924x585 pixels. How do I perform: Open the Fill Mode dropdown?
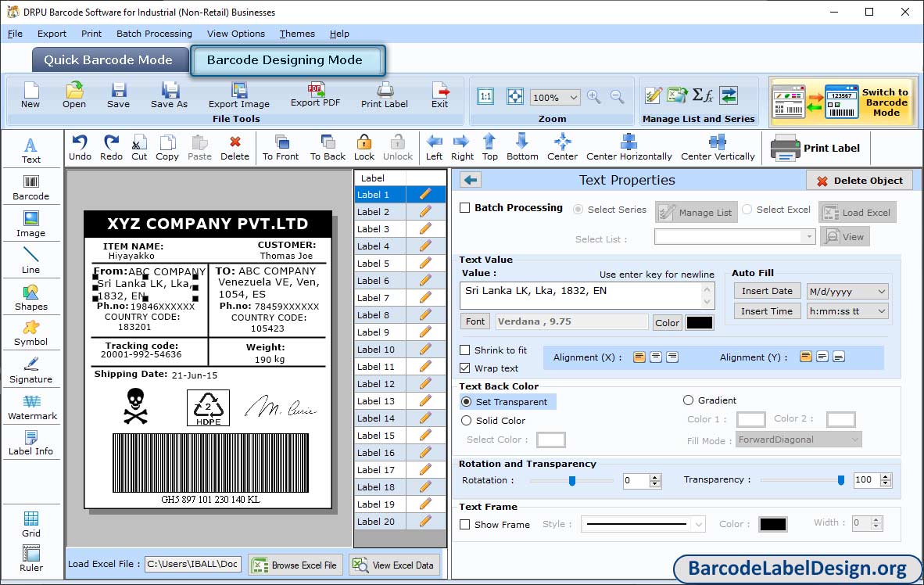[x=855, y=440]
